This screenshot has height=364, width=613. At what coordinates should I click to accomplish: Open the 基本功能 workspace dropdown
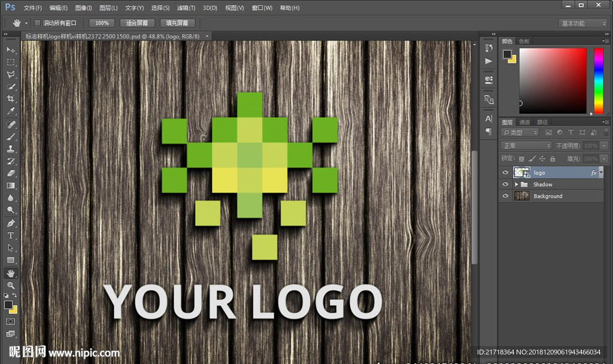pyautogui.click(x=583, y=23)
